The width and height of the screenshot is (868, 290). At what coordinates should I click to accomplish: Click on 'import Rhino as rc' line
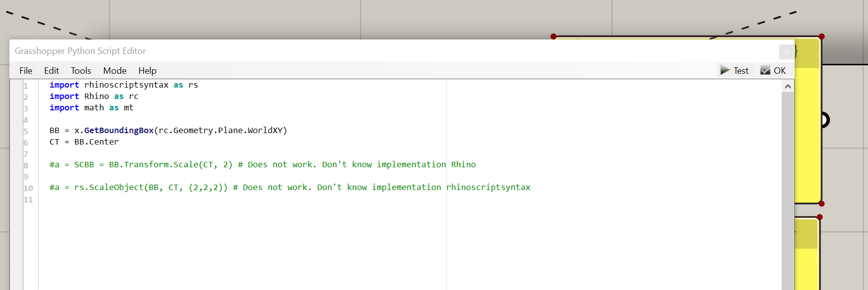coord(94,97)
